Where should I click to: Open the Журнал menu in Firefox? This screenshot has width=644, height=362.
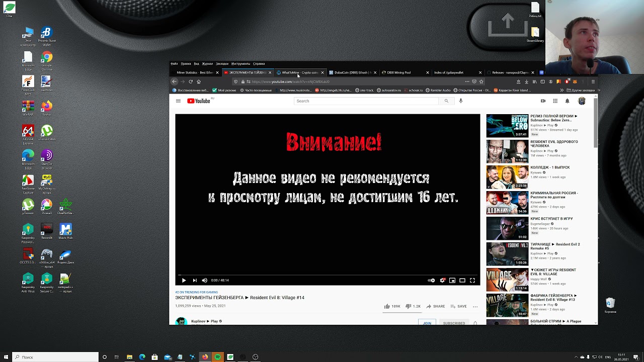pos(207,64)
